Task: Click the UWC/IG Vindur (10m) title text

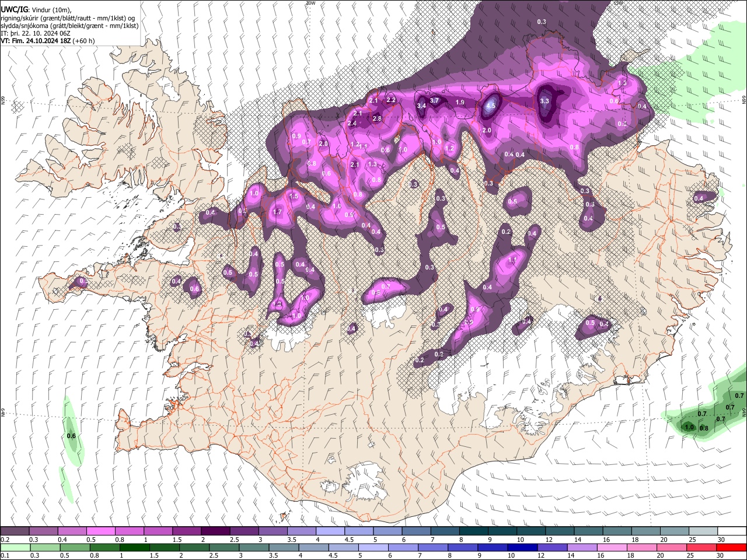Action: pyautogui.click(x=36, y=9)
